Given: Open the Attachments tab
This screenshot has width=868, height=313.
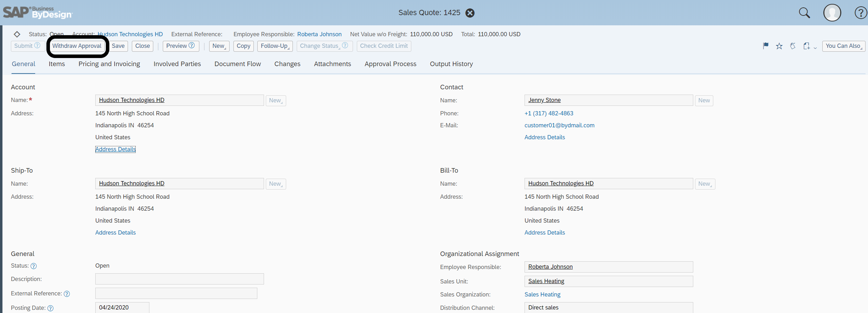Looking at the screenshot, I should click(333, 64).
